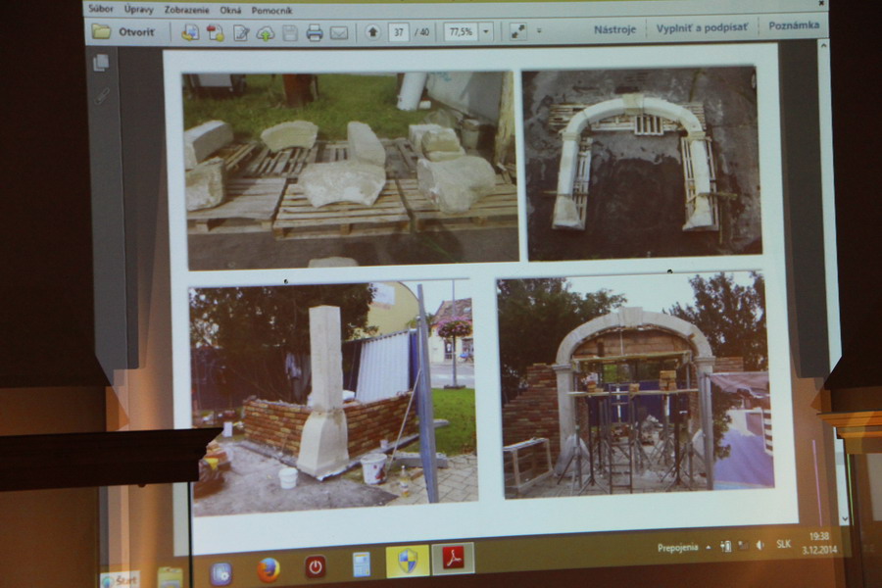Click the zoom percentage field 77,5%
The image size is (882, 588).
point(461,31)
